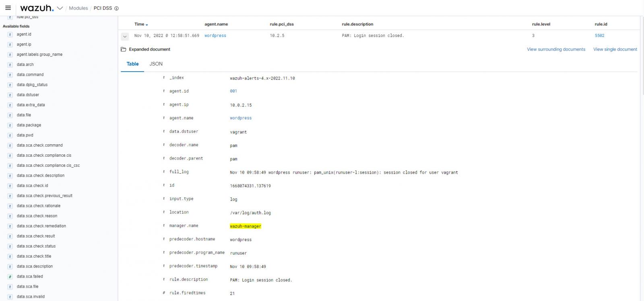Select data.dstuser field in sidebar
The width and height of the screenshot is (644, 301).
[x=28, y=95]
